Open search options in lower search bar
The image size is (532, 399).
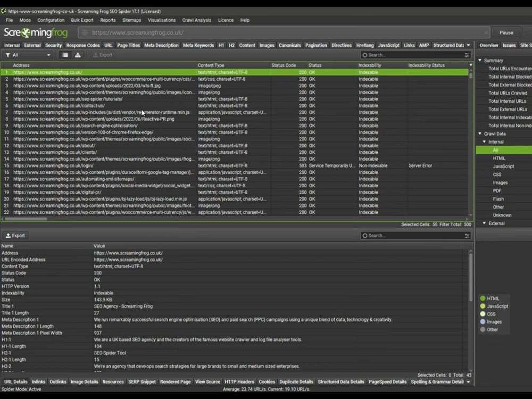point(467,236)
